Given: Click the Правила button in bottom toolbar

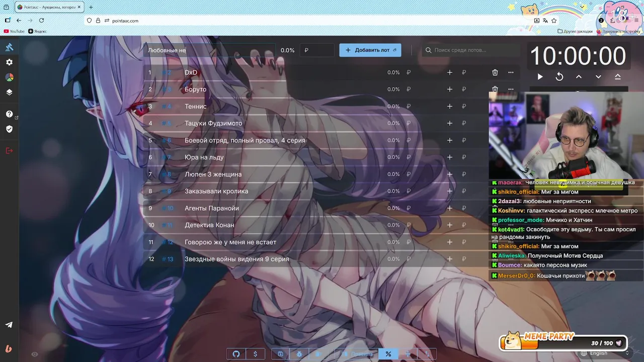Looking at the screenshot, I should coord(357,354).
